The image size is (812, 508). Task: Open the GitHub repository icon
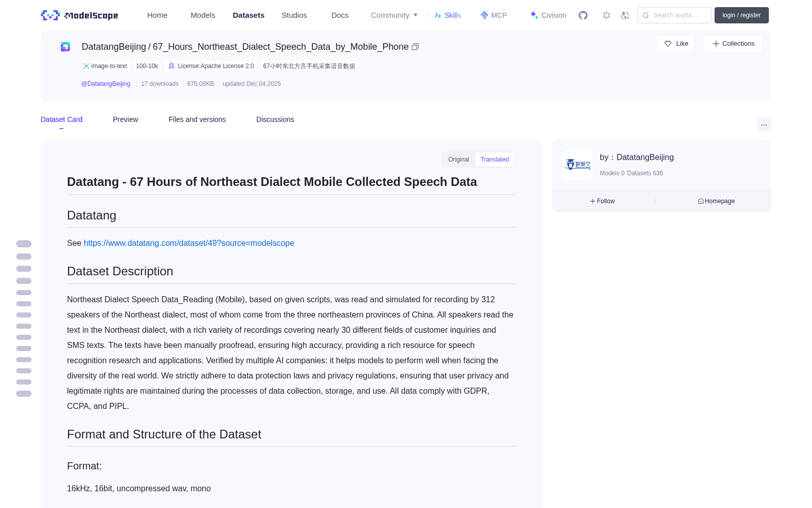point(583,15)
